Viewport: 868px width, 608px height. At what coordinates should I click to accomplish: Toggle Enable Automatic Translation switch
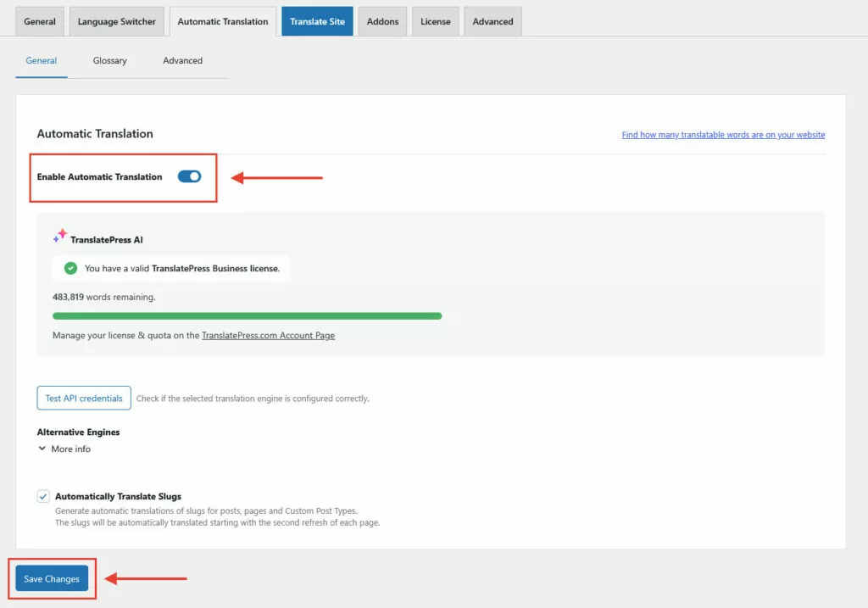tap(189, 176)
